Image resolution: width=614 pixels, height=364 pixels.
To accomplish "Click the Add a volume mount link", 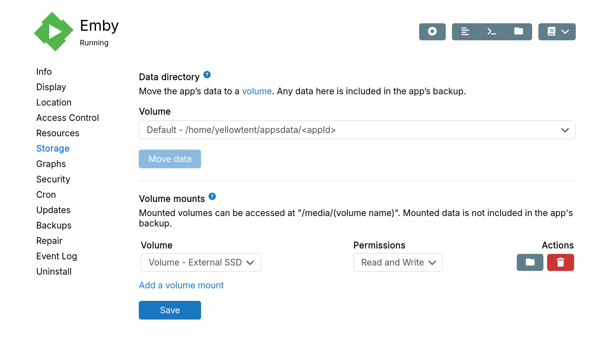I will click(181, 285).
